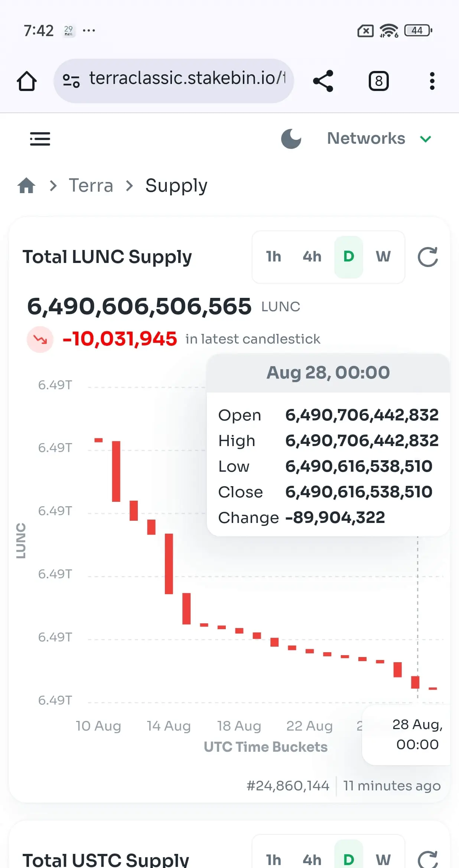Go to the breadcrumb home icon
This screenshot has height=868, width=459.
(26, 185)
